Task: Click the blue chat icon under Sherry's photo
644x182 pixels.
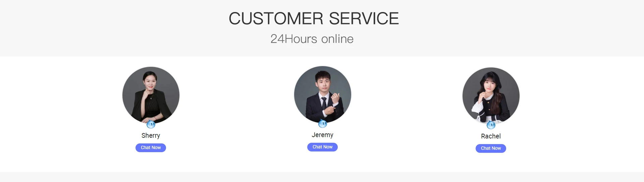Action: point(151,124)
